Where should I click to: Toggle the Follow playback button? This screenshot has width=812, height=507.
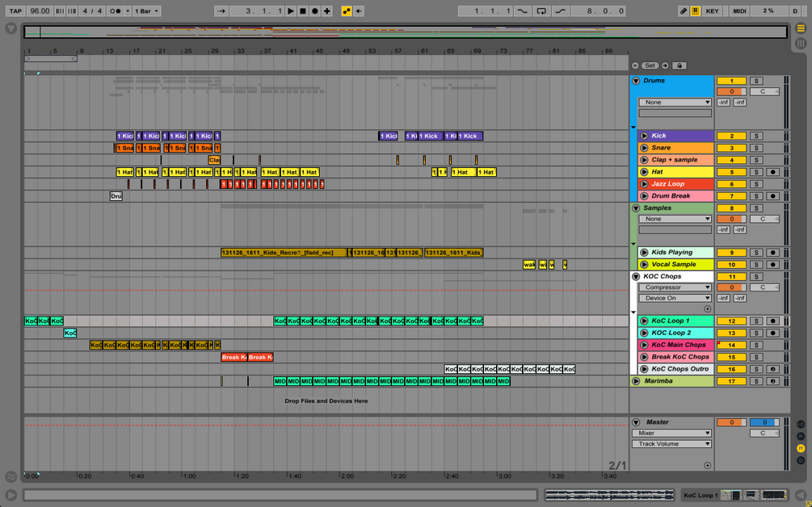click(221, 10)
